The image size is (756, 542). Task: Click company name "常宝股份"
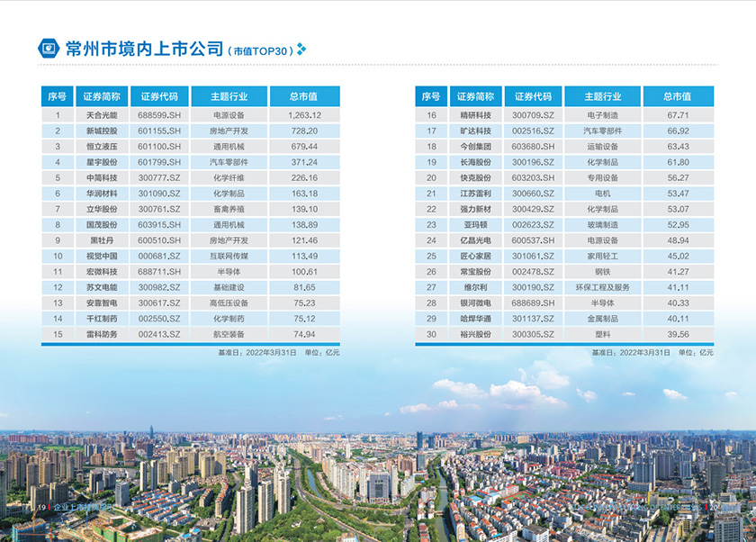476,272
